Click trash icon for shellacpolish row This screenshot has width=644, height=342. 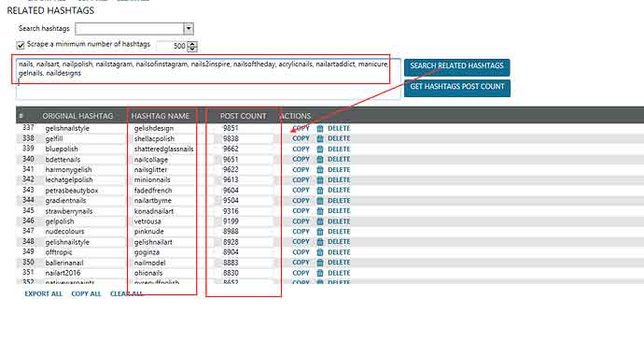[x=320, y=139]
